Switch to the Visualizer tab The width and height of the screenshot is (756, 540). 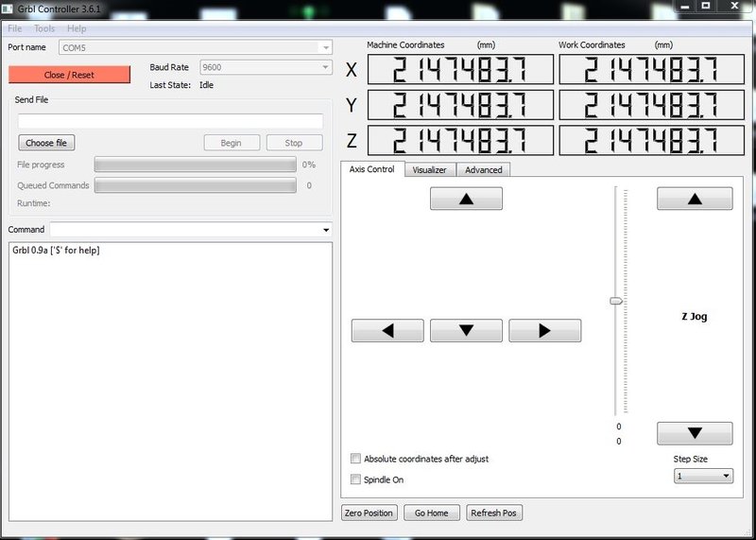(x=430, y=170)
